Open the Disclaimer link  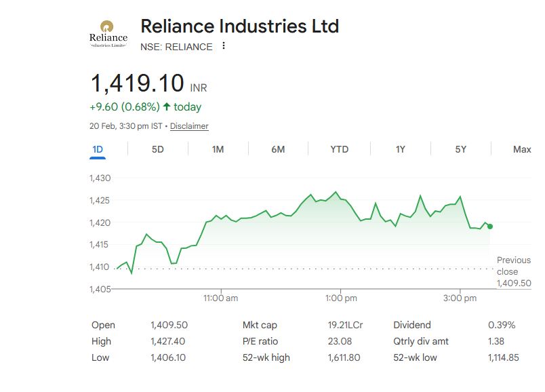189,126
